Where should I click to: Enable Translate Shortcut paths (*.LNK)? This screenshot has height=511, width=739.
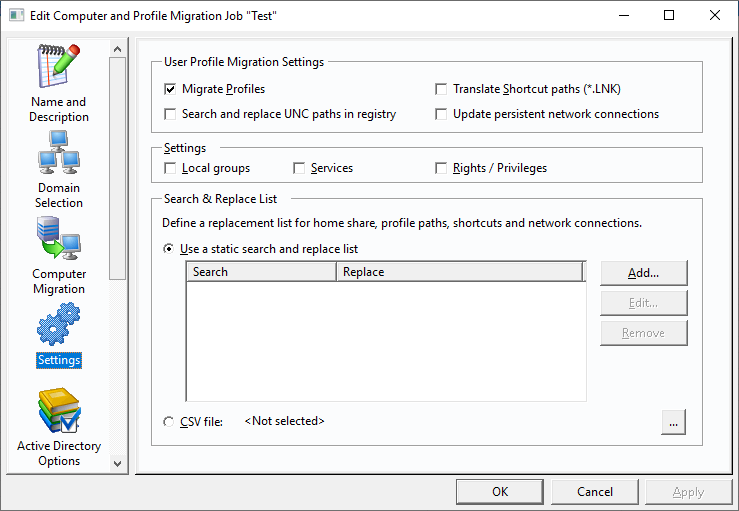coord(441,89)
